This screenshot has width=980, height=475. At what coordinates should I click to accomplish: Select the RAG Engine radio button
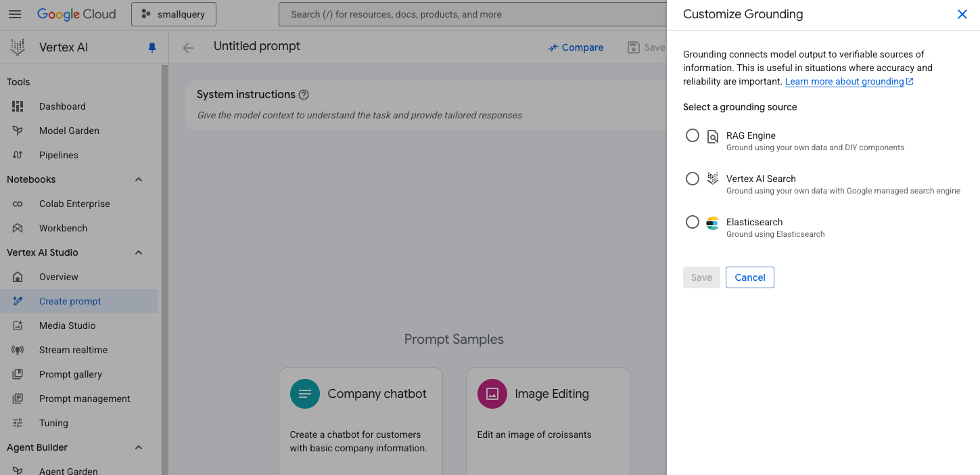[693, 135]
